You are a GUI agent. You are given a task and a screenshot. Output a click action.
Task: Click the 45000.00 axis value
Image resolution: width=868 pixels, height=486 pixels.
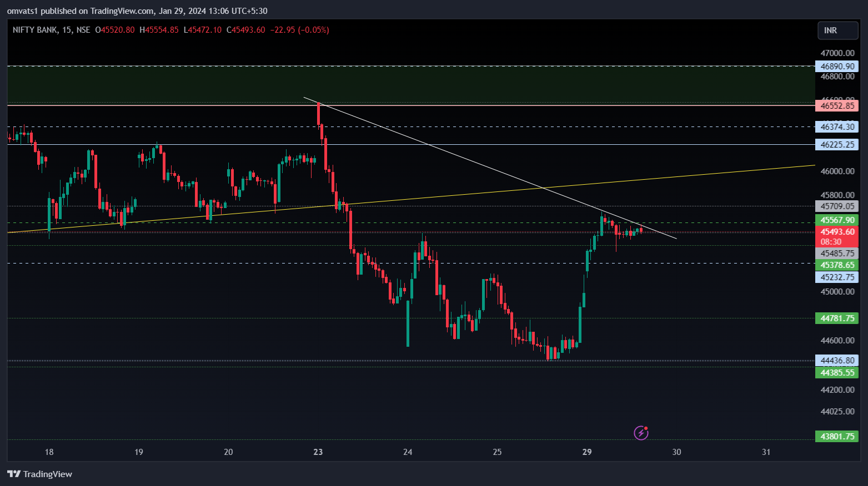(x=837, y=291)
